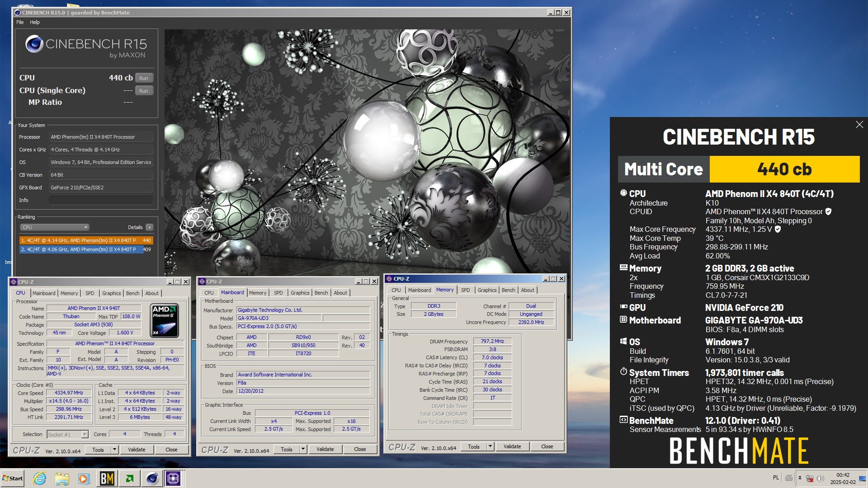The height and width of the screenshot is (488, 868).
Task: Open SPD tab in middle CPU-Z window
Action: tap(278, 293)
